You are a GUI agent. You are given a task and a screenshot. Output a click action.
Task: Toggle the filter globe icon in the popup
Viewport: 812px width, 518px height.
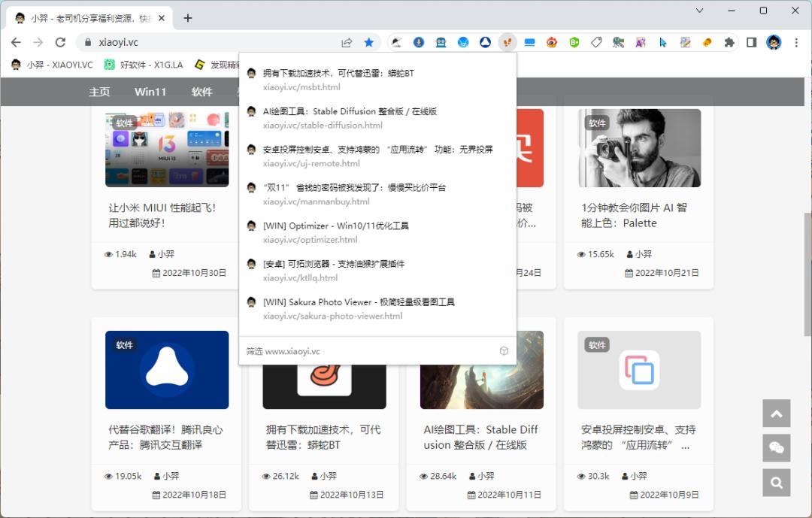click(x=504, y=350)
